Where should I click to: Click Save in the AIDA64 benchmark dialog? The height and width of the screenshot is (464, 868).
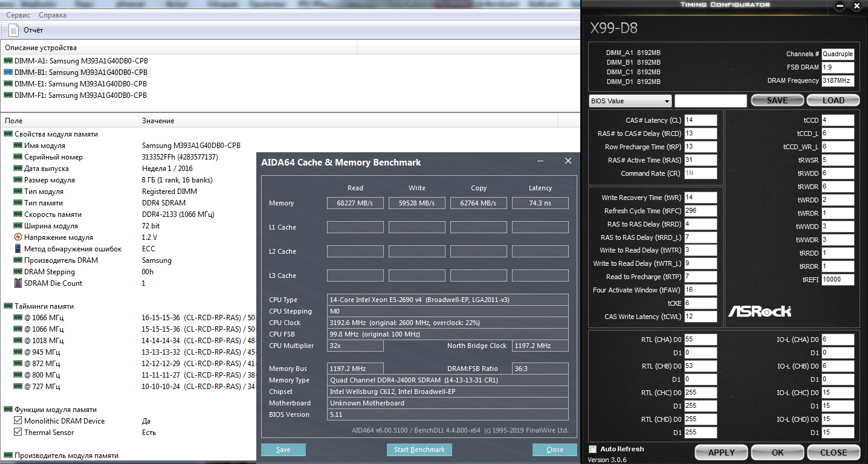pos(283,449)
